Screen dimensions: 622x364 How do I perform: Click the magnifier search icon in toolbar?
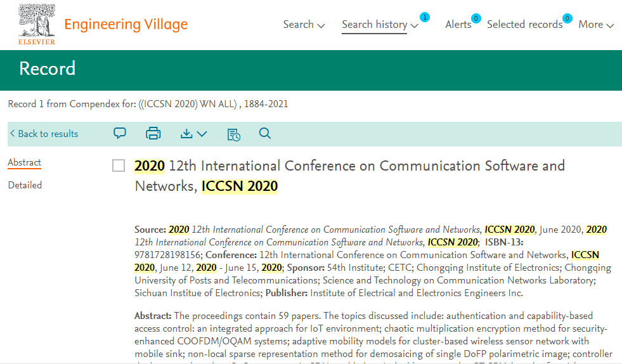pos(265,133)
